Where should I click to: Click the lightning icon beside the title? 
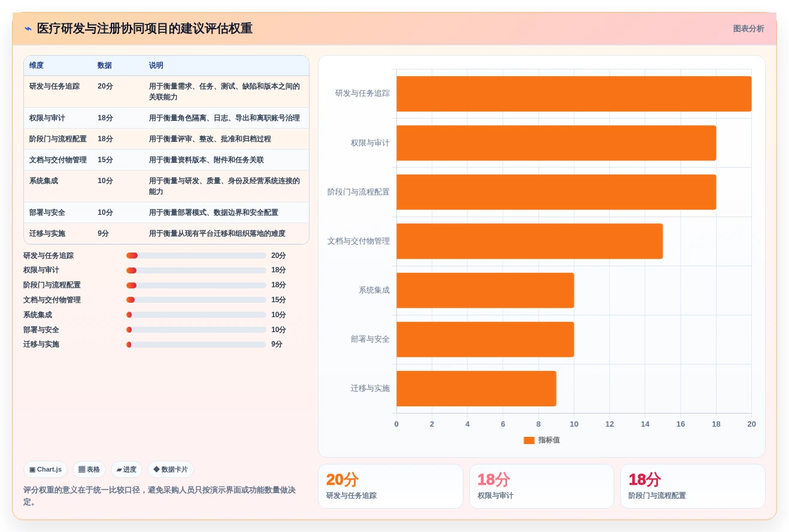28,29
